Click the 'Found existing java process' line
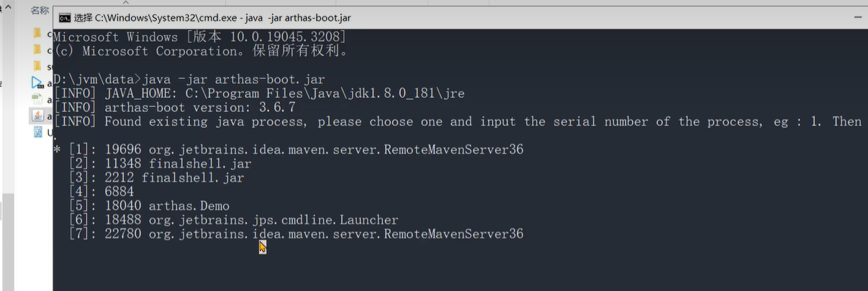This screenshot has width=868, height=291. pos(457,121)
